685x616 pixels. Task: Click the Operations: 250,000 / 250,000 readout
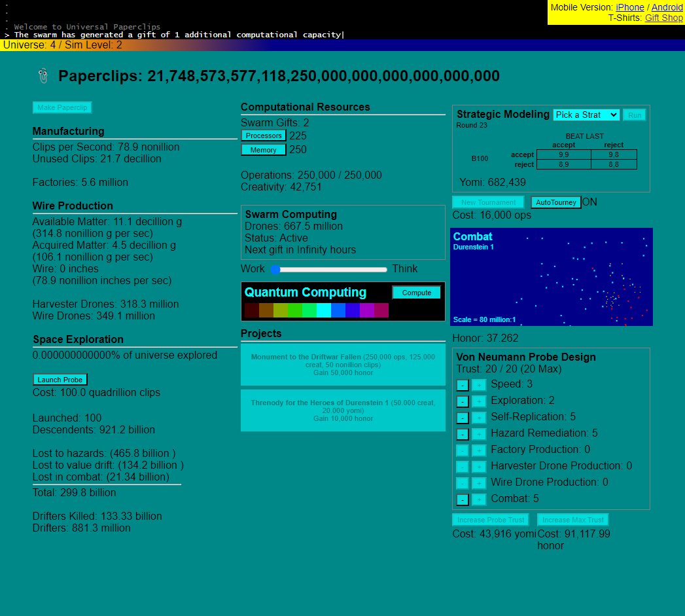tap(311, 175)
